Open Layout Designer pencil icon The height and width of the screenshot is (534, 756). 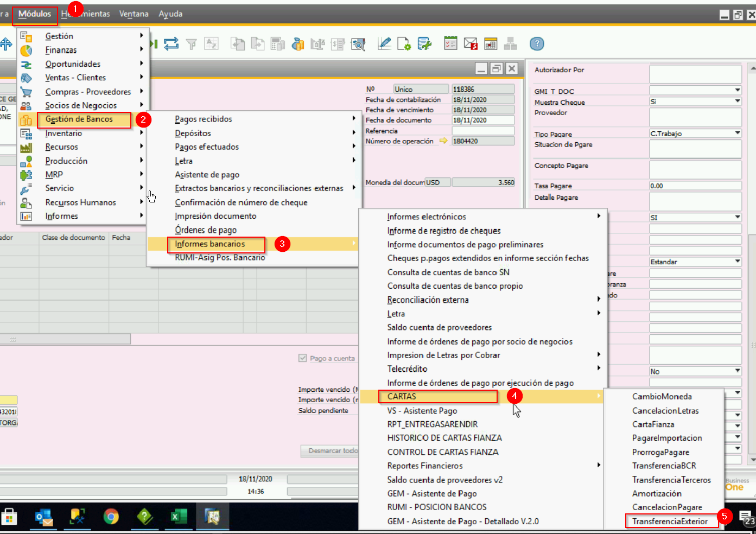coord(384,44)
